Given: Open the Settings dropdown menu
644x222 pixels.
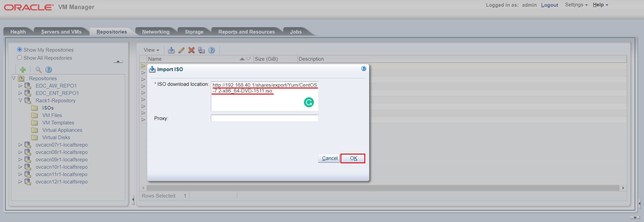Looking at the screenshot, I should 576,5.
